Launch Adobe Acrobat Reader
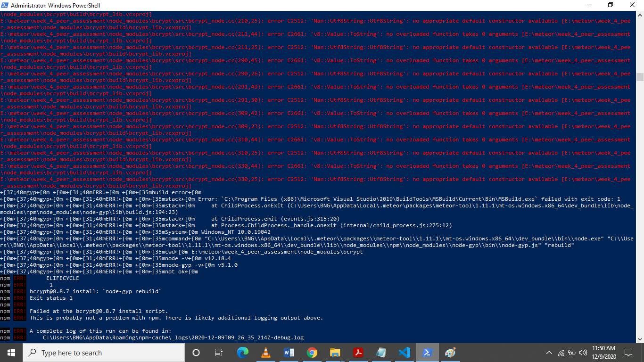 click(x=358, y=352)
